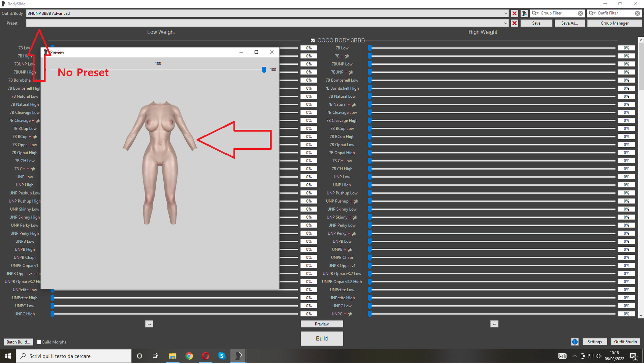This screenshot has height=364, width=644.
Task: Click the high weight UNPB Oppai v1 label
Action: 342,266
